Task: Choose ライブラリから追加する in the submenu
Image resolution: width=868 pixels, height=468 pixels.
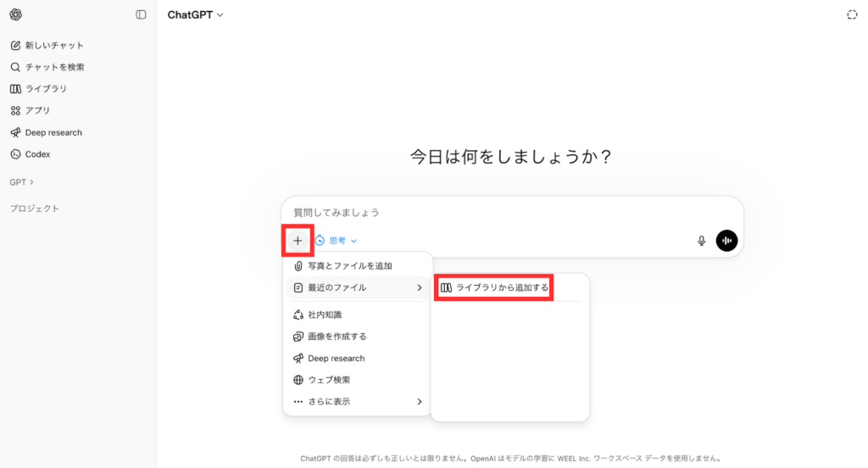Action: pyautogui.click(x=494, y=287)
